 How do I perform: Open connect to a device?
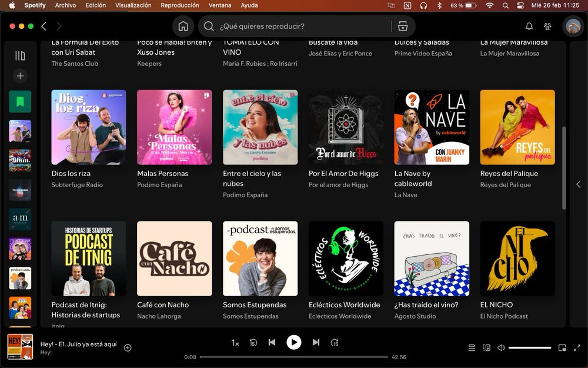pyautogui.click(x=486, y=348)
